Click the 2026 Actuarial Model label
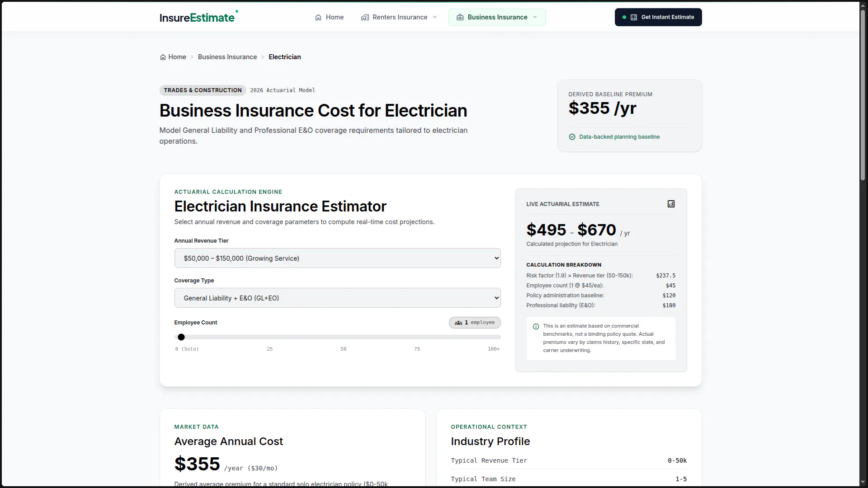Screen dimensions: 868x488 point(283,90)
